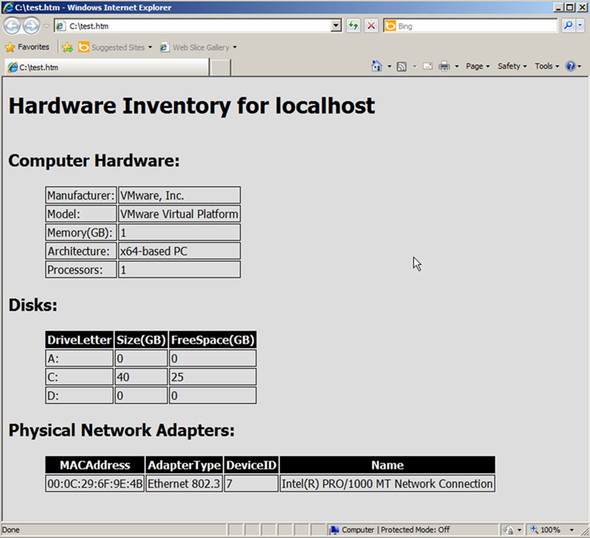
Task: Click the Refresh page icon
Action: [x=353, y=26]
